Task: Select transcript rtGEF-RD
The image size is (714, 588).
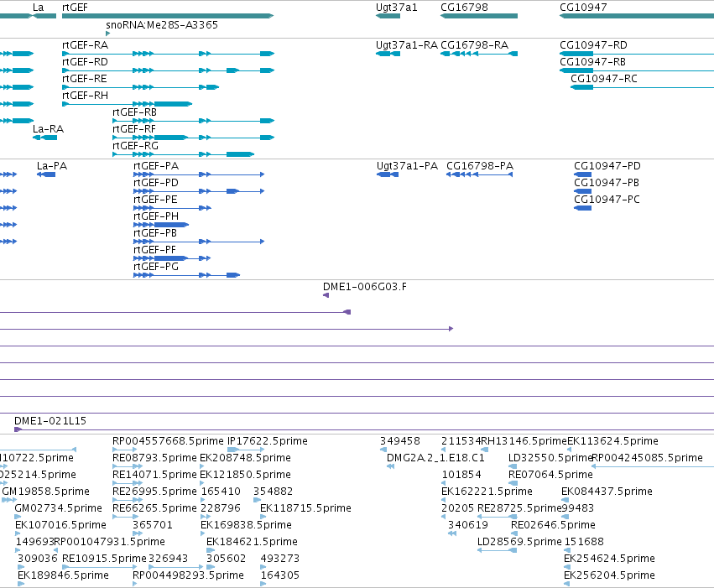Action: (x=168, y=70)
